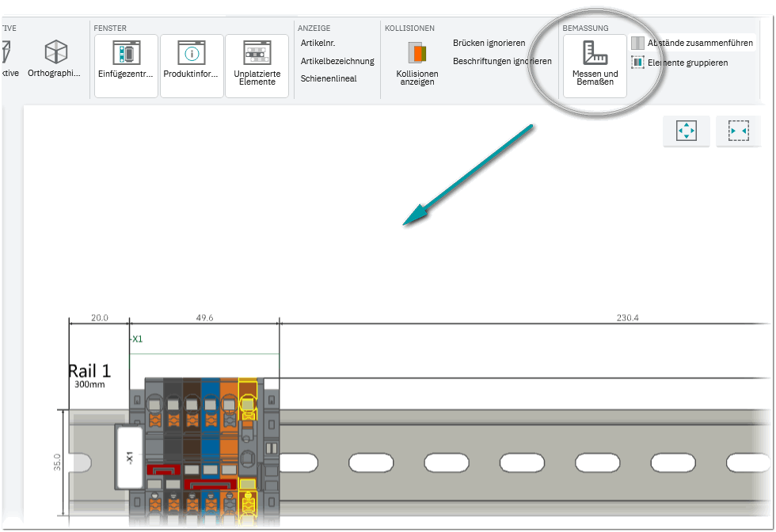Select the 20.0 dimension value
The width and height of the screenshot is (776, 532).
(x=100, y=317)
